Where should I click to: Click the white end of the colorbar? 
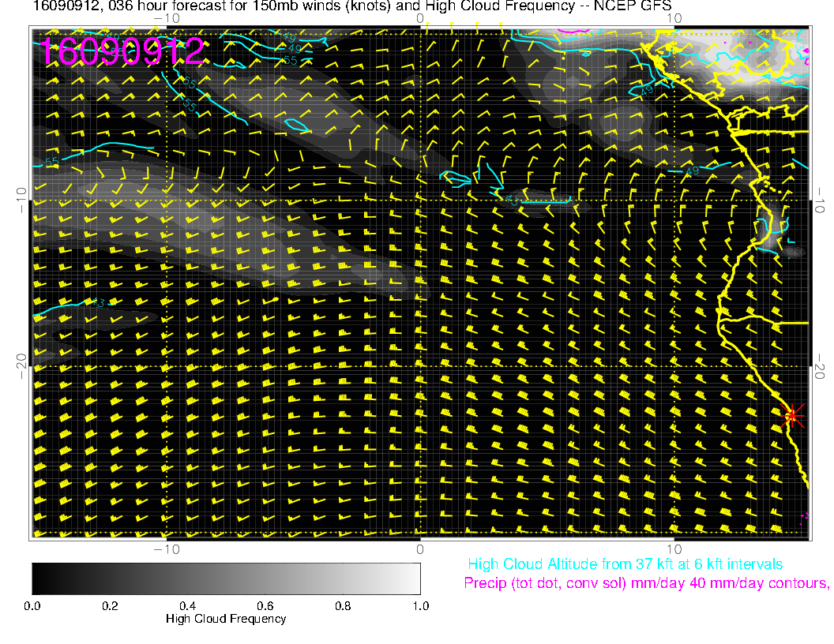412,578
